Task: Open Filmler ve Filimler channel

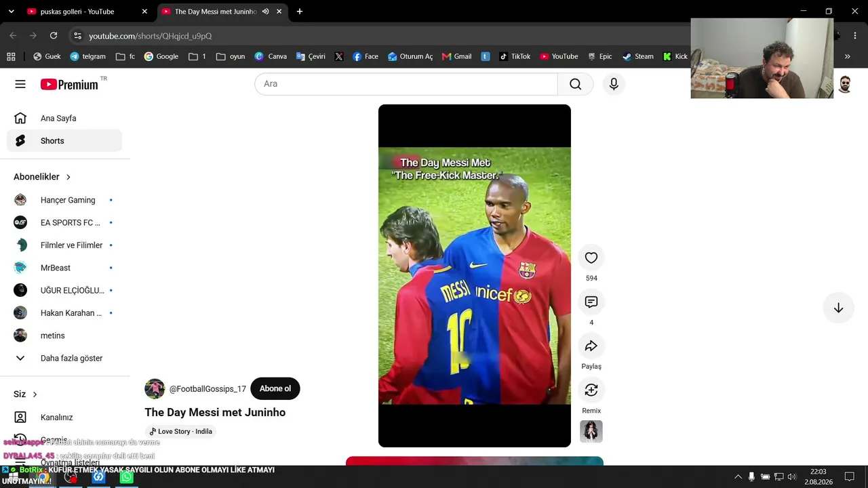Action: point(64,245)
